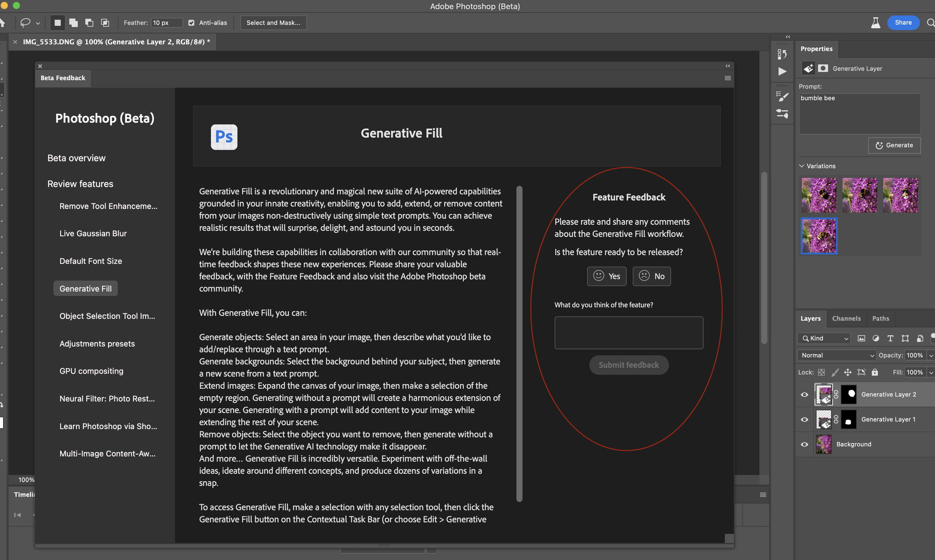Toggle visibility of Generative Layer 1
Viewport: 935px width, 560px height.
[804, 419]
